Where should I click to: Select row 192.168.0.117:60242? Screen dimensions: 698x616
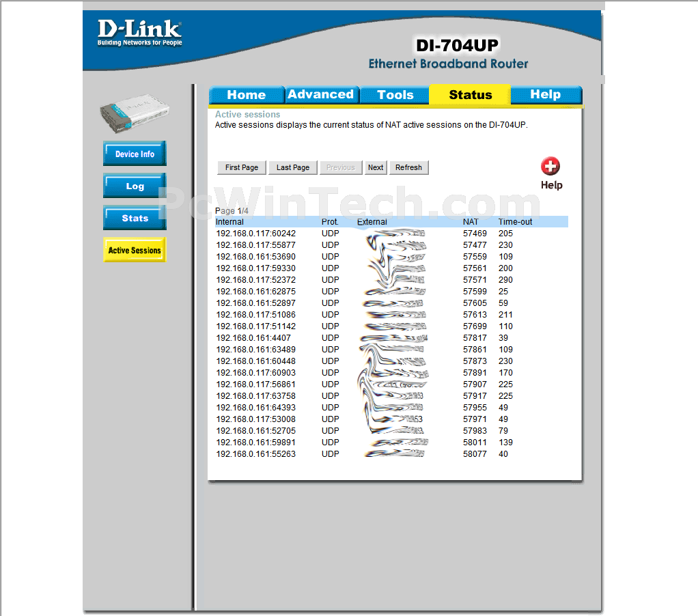[x=392, y=234]
